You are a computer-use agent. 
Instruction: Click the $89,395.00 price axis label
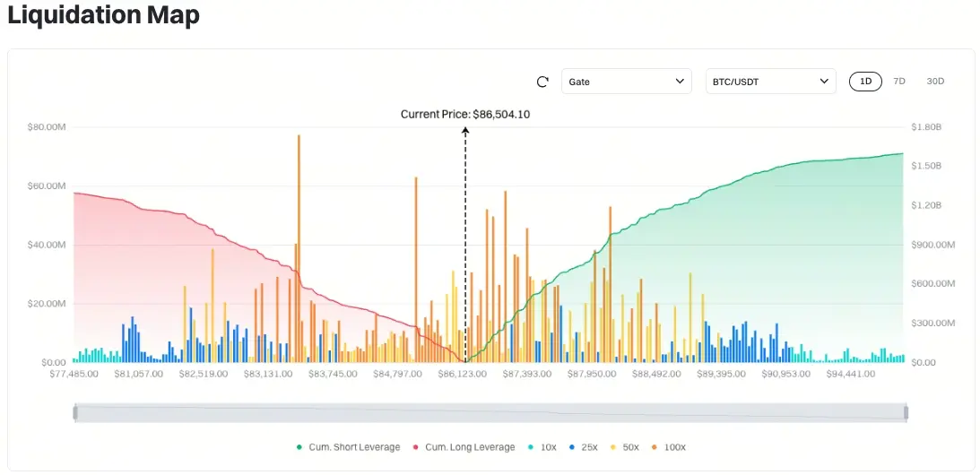721,374
